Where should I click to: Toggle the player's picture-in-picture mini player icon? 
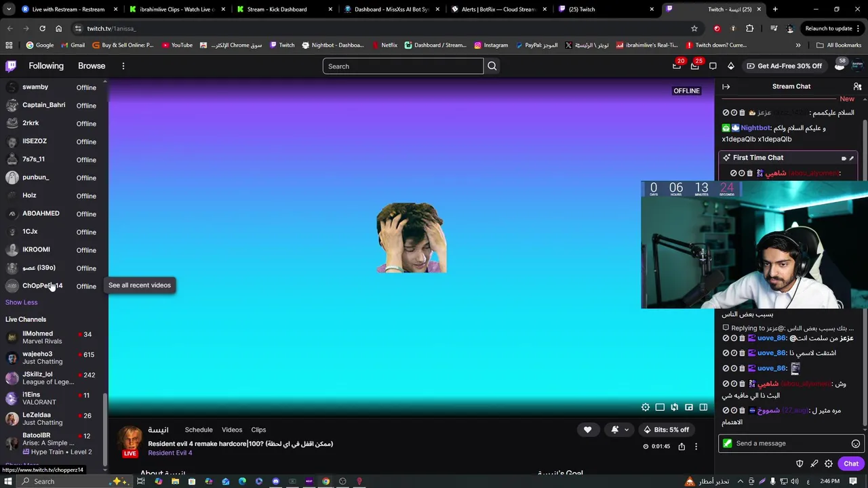point(689,407)
